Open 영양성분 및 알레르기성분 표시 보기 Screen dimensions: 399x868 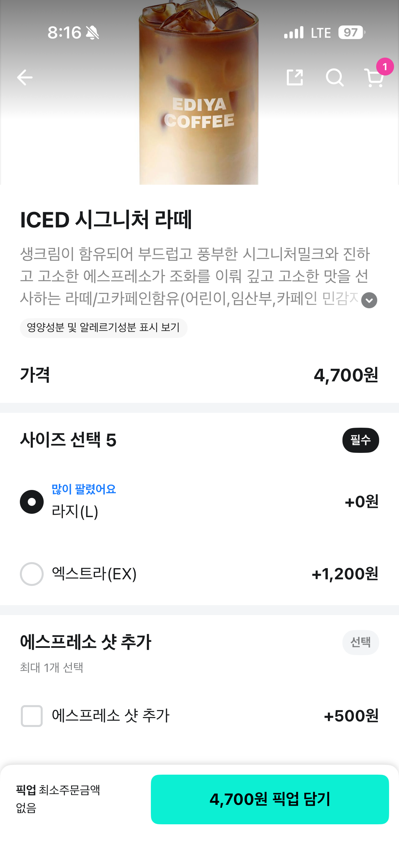pyautogui.click(x=103, y=327)
